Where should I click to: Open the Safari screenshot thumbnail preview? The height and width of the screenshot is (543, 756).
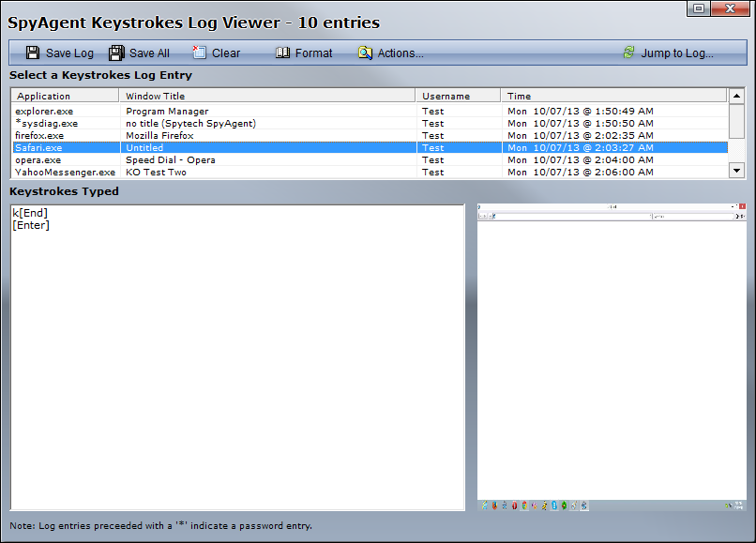pyautogui.click(x=612, y=357)
